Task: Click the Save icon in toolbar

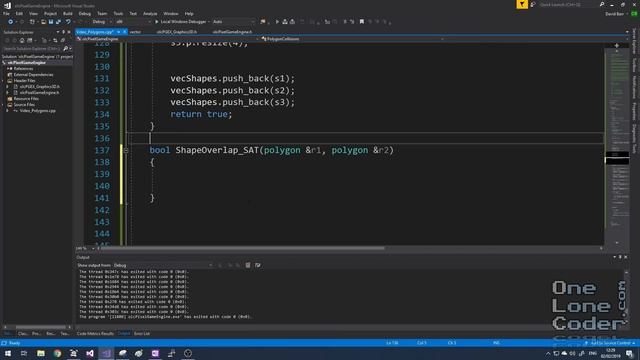Action: [51, 22]
